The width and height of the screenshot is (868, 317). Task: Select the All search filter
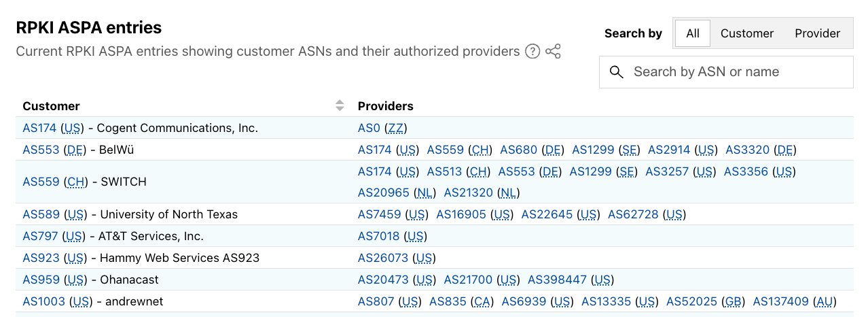pyautogui.click(x=693, y=33)
